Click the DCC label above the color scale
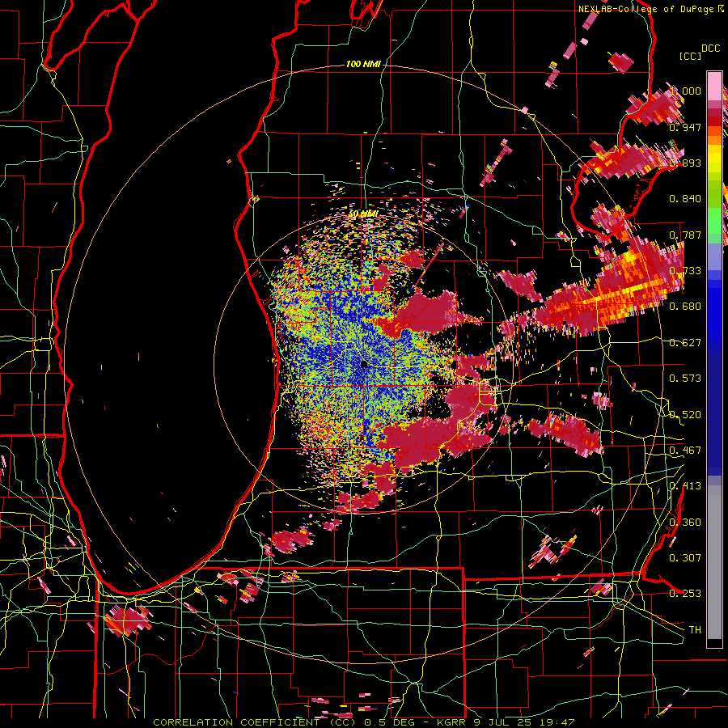The width and height of the screenshot is (728, 728). click(711, 49)
